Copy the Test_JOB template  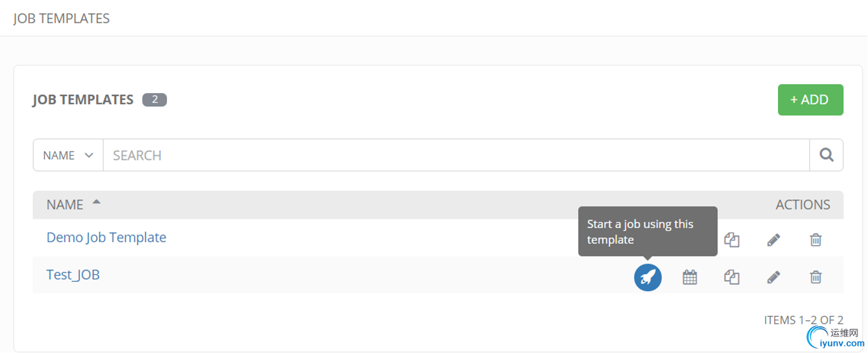731,277
